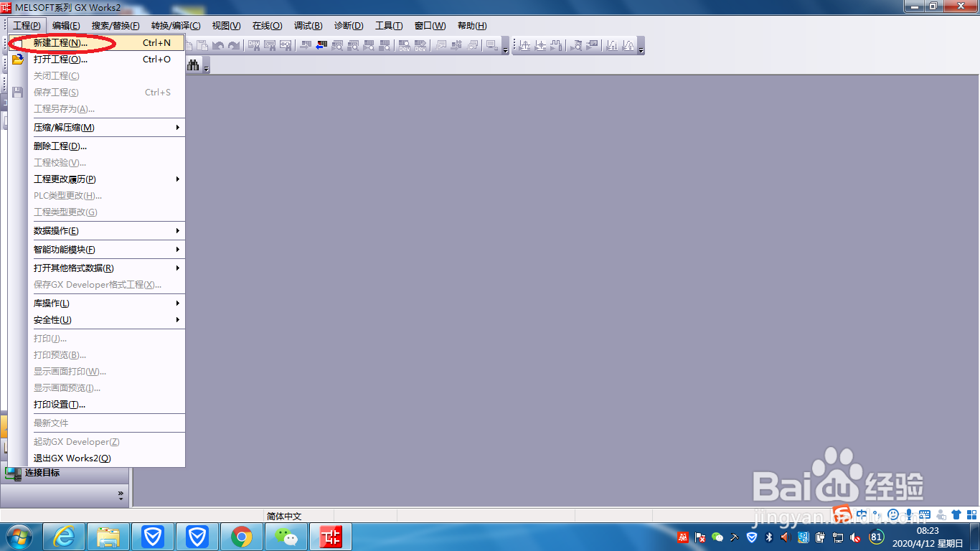The image size is (980, 551).
Task: Open the 工具 menu
Action: tap(389, 25)
